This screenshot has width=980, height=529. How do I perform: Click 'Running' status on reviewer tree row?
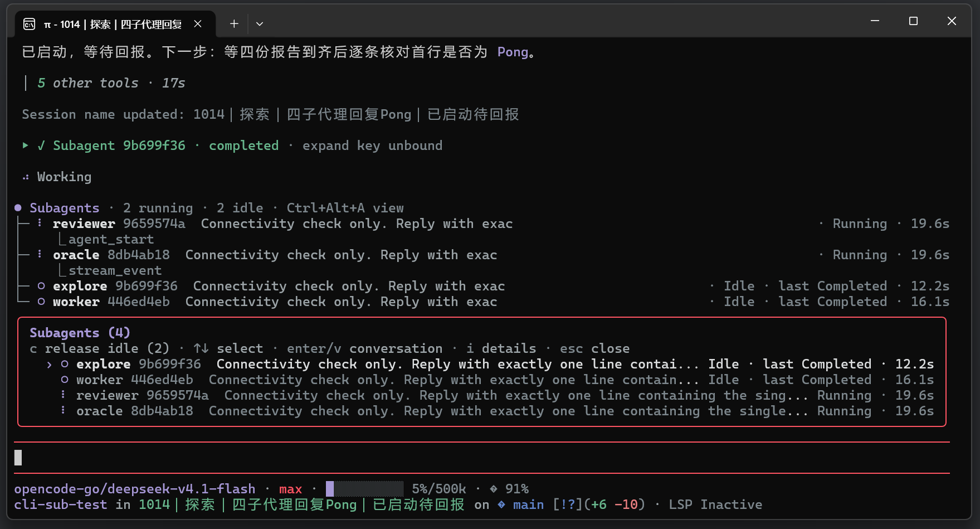[860, 224]
